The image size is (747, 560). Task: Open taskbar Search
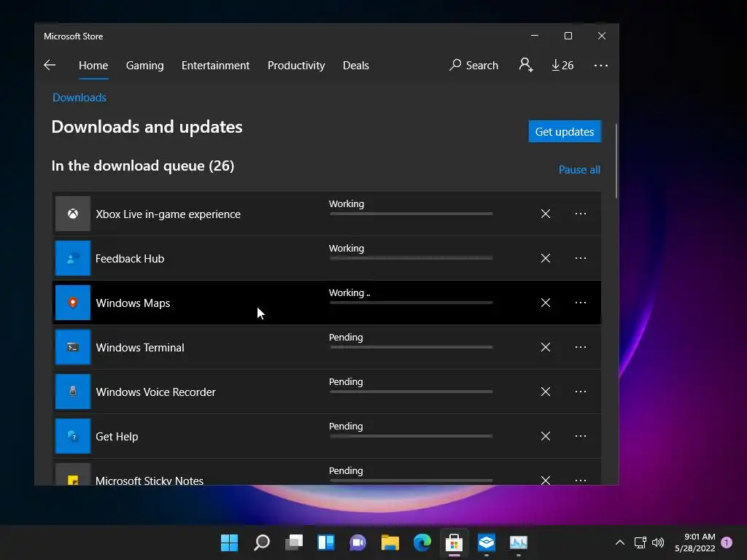pos(262,542)
